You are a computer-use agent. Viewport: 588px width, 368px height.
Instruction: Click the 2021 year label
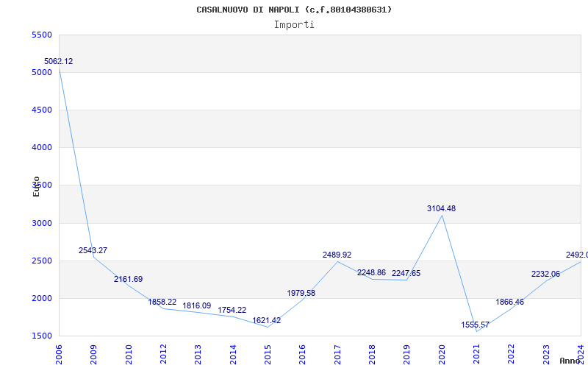pos(476,354)
